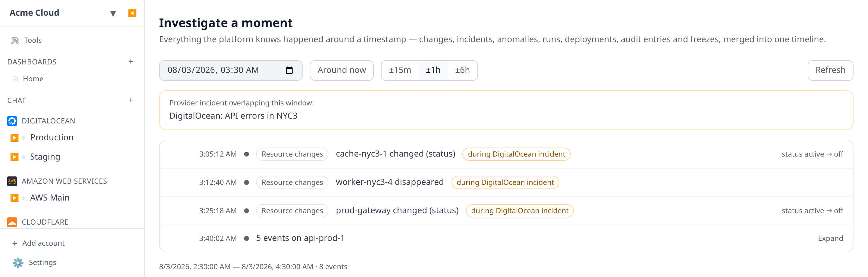Viewport: 868px width, 277px height.
Task: Click timeline dot at 3:40:02 AM
Action: [246, 238]
